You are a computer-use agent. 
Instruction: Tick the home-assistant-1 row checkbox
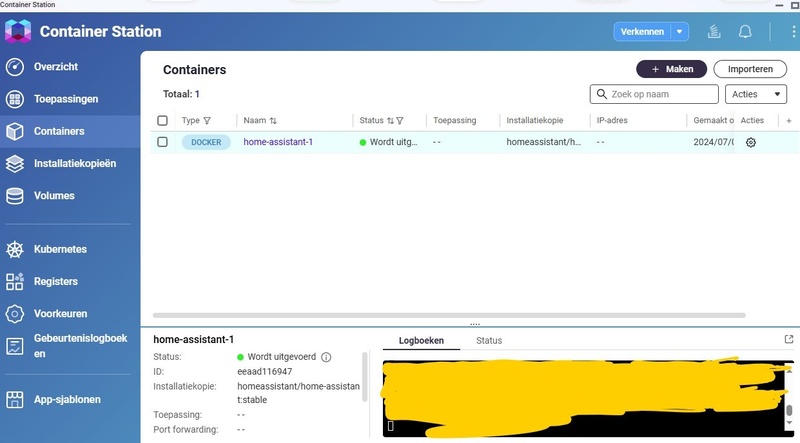tap(162, 142)
